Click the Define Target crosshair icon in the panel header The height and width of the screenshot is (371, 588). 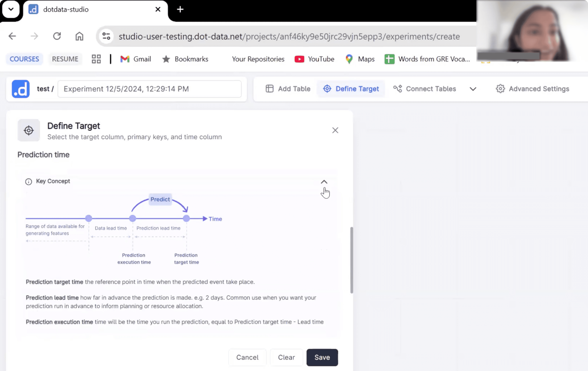tap(29, 130)
